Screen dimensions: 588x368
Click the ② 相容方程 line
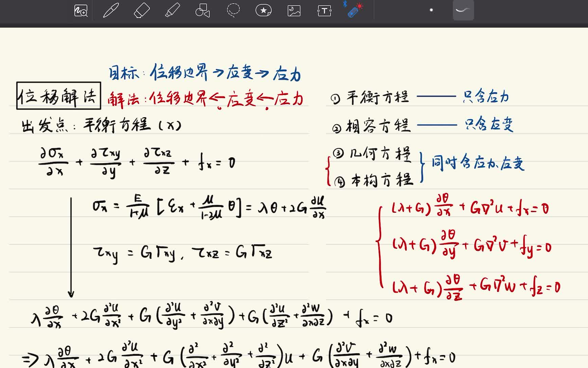point(372,126)
